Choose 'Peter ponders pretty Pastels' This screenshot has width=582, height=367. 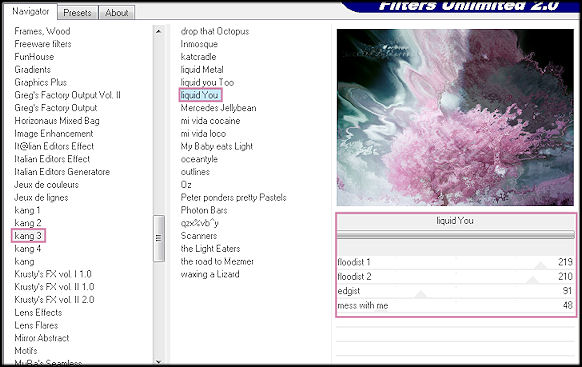tap(233, 197)
